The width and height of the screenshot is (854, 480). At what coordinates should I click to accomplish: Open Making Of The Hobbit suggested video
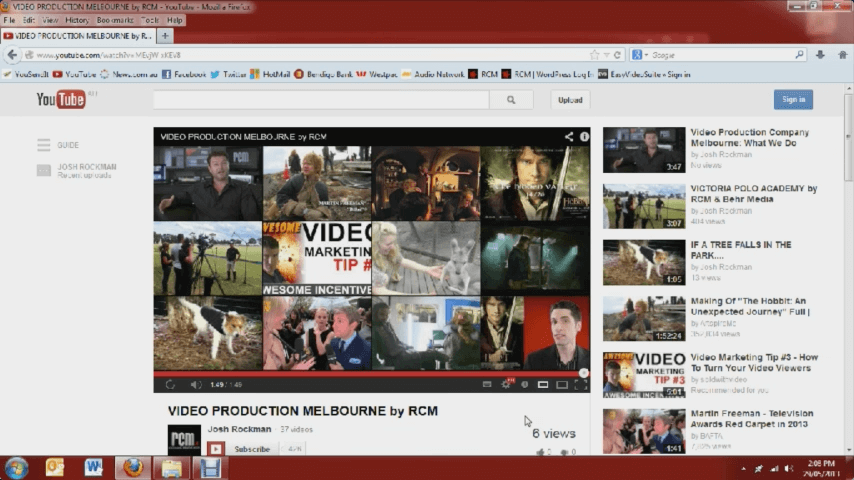tap(751, 306)
